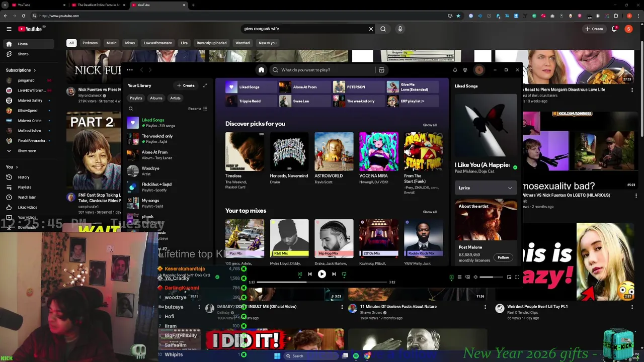
Task: Open Connect to a device icon
Action: tap(467, 277)
